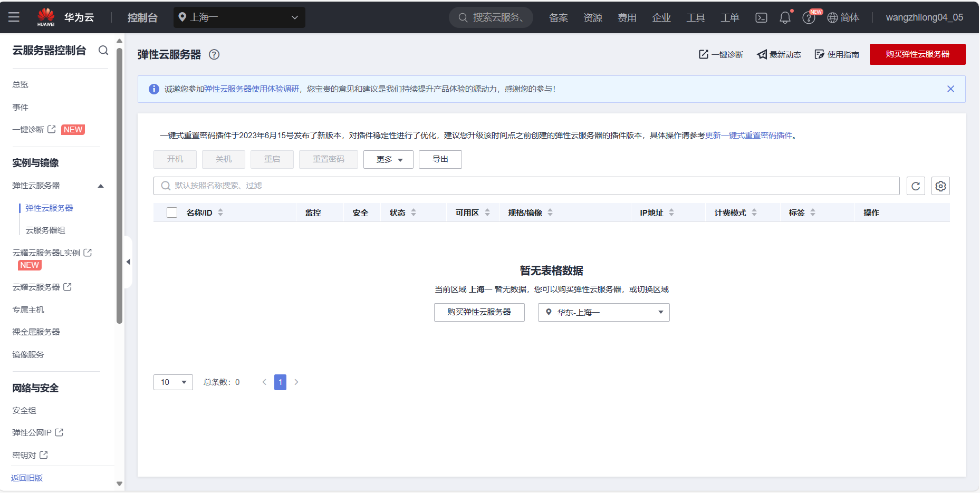Click the 控制台 menu item
980x493 pixels.
142,17
